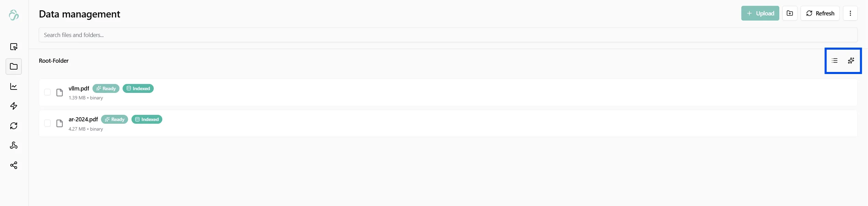Open the circular sync arrows sidebar icon
Image resolution: width=868 pixels, height=206 pixels.
click(14, 126)
